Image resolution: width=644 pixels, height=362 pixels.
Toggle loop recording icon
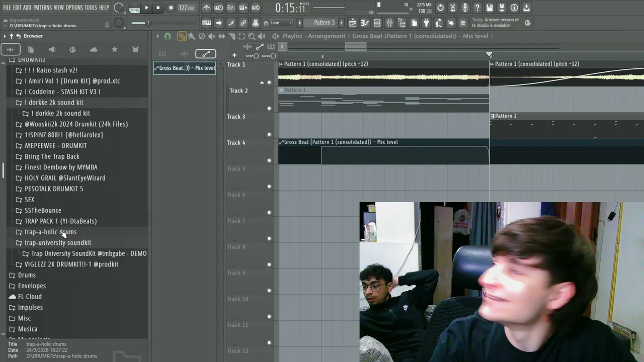256,8
